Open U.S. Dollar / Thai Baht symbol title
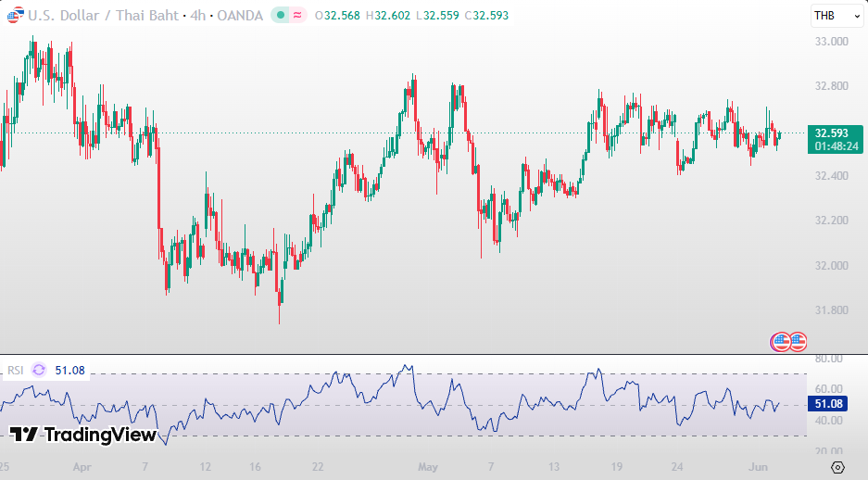 pos(104,16)
